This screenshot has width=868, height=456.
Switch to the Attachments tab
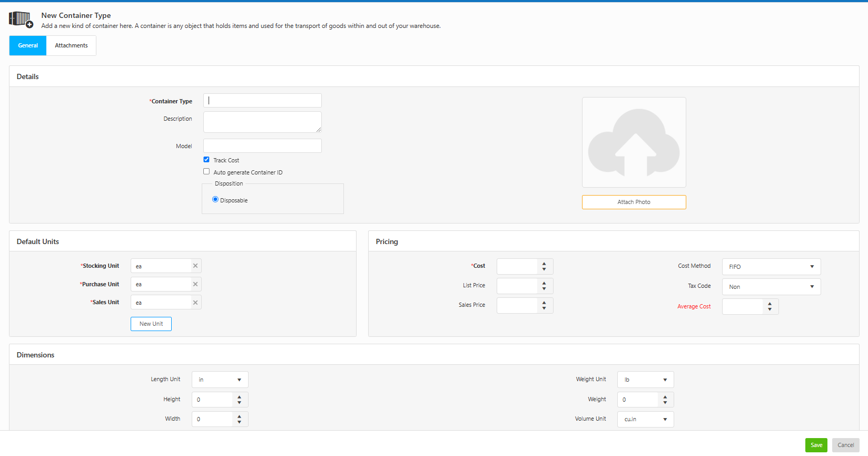71,46
